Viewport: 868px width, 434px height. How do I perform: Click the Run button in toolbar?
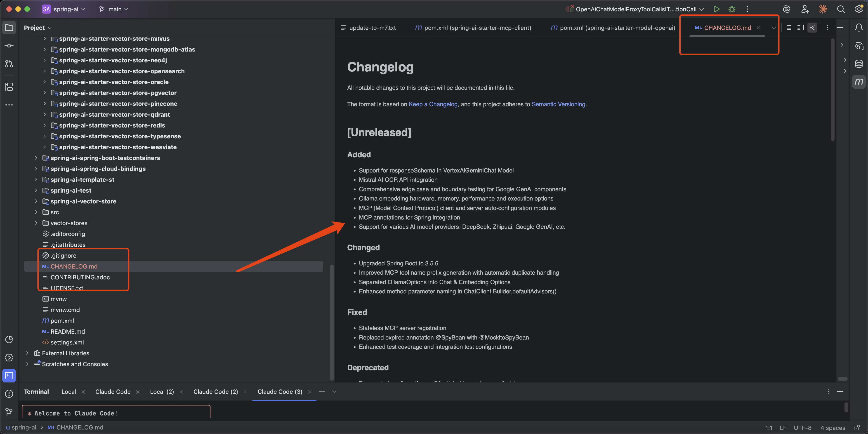(x=716, y=9)
